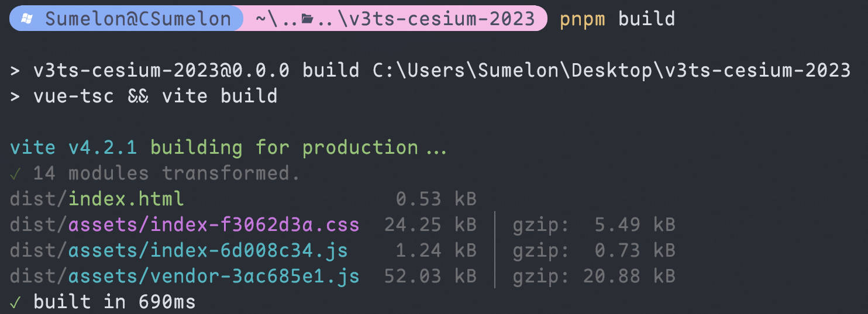The width and height of the screenshot is (868, 314).
Task: Click the C:\Users\Sumelon\Desktop project path
Action: [512, 70]
